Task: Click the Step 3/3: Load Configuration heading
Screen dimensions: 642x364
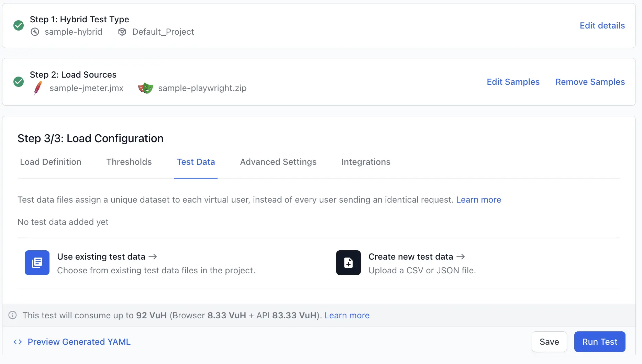Action: [x=90, y=138]
